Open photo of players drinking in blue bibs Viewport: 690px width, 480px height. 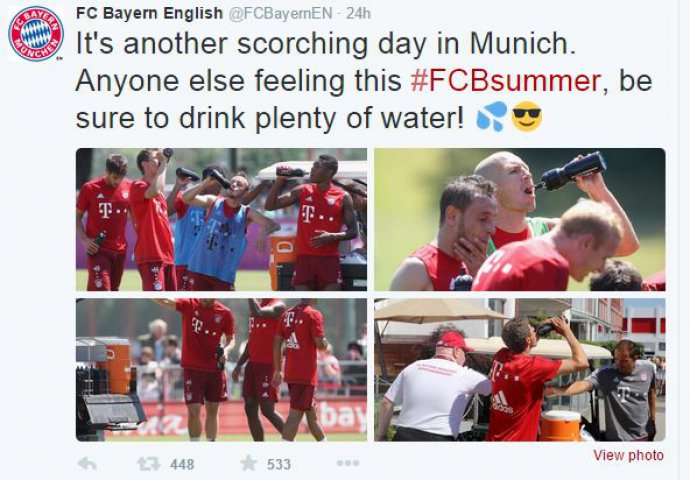(221, 220)
